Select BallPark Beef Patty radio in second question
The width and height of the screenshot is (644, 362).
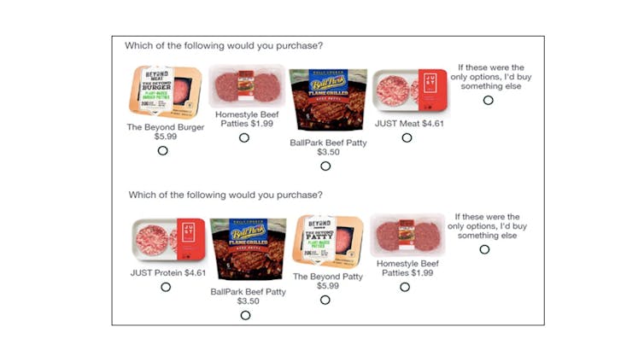click(x=245, y=315)
